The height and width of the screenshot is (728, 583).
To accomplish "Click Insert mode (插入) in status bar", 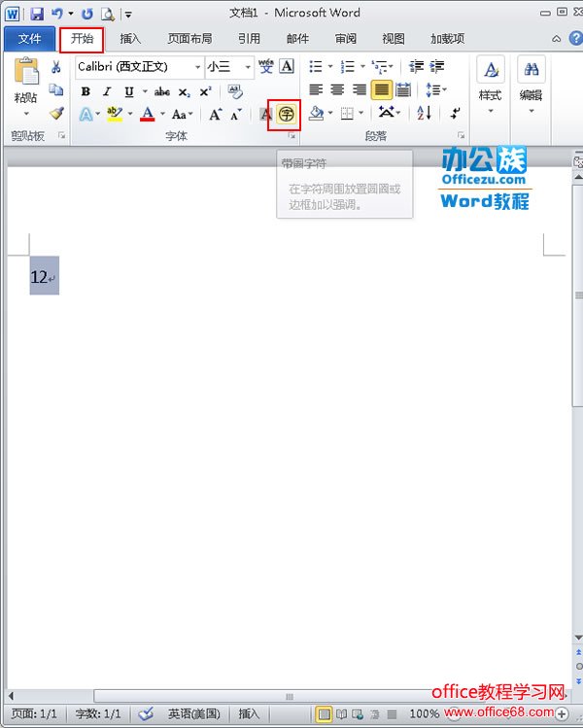I will click(x=249, y=713).
